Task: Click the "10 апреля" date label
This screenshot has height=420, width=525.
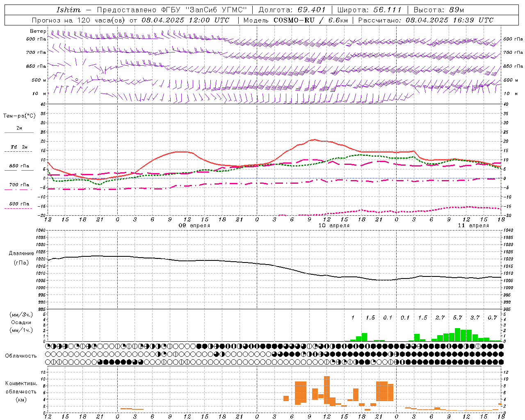Action: pos(334,226)
